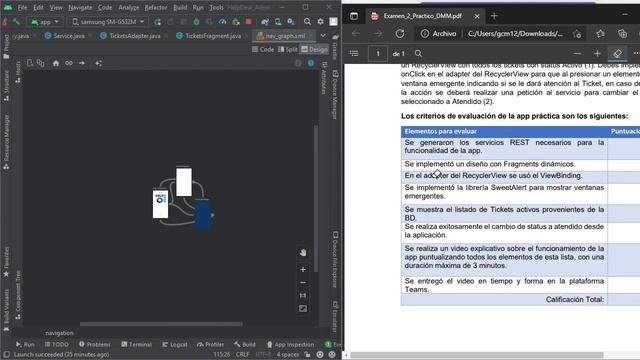Toggle the Project tool window
Screen dimensions: 640x360
(6, 46)
